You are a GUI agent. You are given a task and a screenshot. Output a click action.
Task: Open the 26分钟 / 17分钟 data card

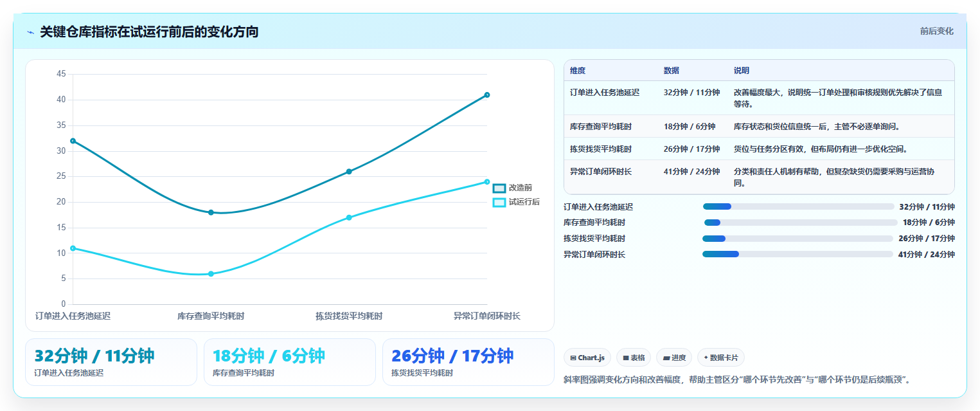pos(468,362)
